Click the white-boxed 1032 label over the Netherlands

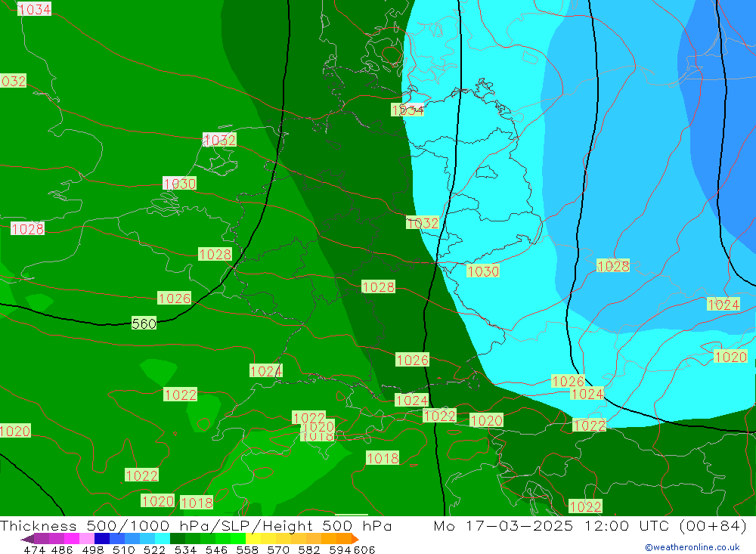(219, 140)
